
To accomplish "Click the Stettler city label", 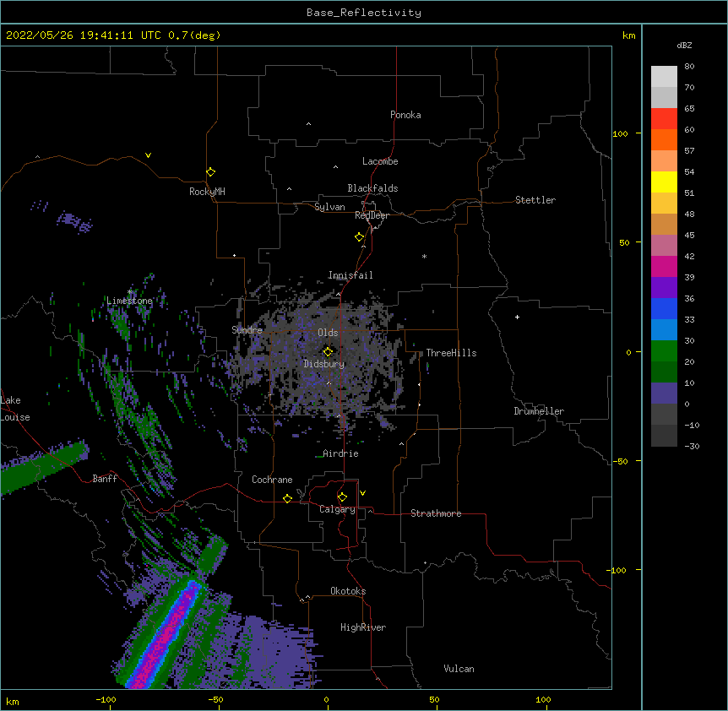I will click(535, 200).
